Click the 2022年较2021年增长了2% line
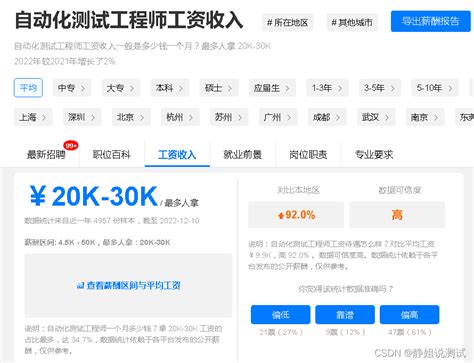Screen dimensions: 474x363 [65, 61]
